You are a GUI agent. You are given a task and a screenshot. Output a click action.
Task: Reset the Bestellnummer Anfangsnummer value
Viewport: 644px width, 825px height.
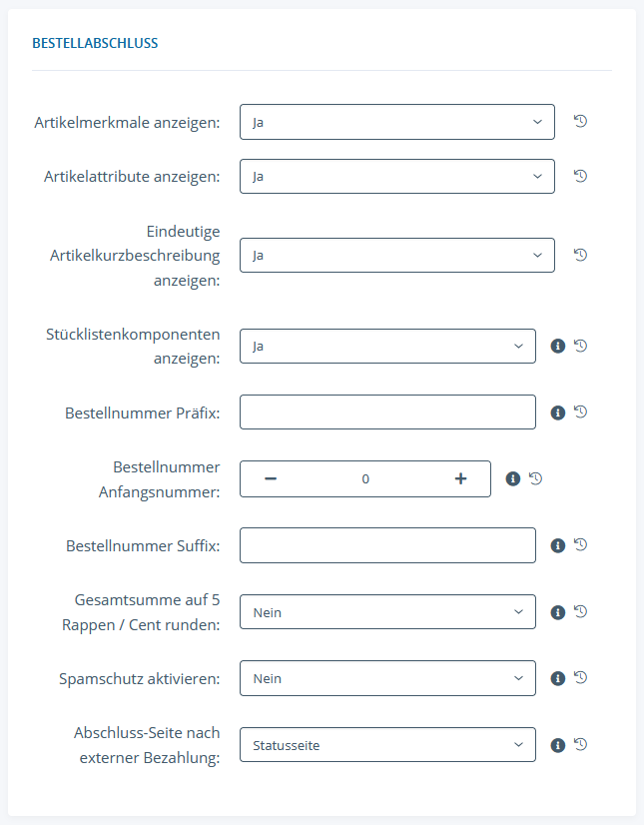point(535,478)
